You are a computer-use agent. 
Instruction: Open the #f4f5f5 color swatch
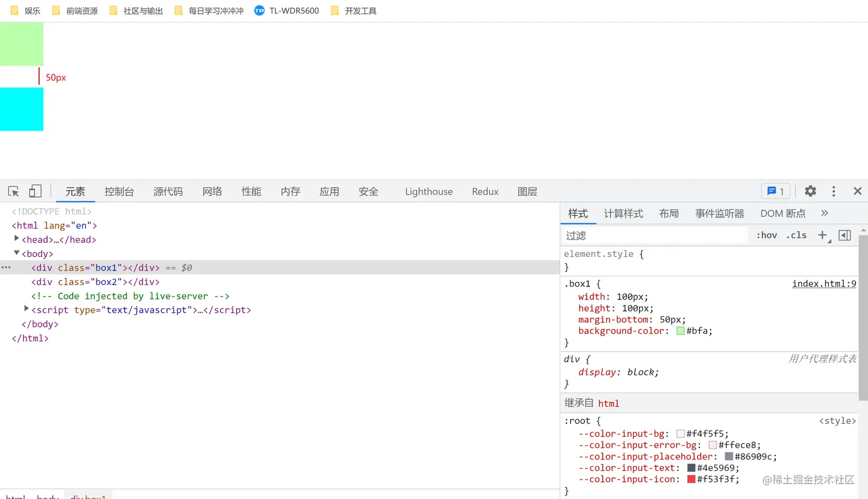point(681,434)
